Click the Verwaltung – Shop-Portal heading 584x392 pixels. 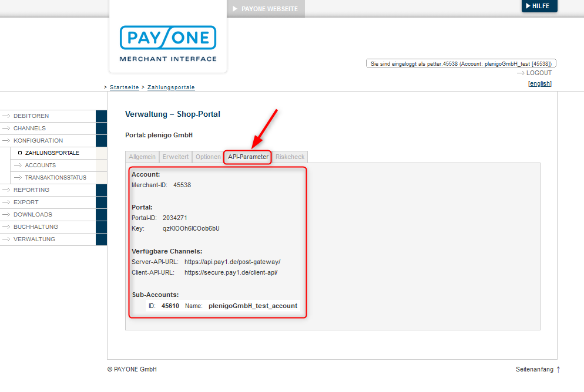point(173,114)
